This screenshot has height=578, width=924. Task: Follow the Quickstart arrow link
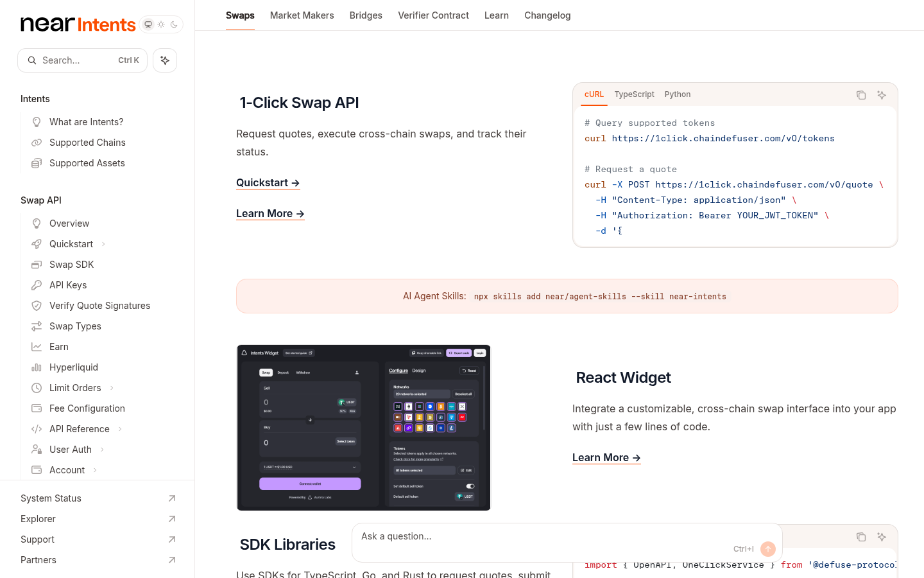(x=268, y=183)
